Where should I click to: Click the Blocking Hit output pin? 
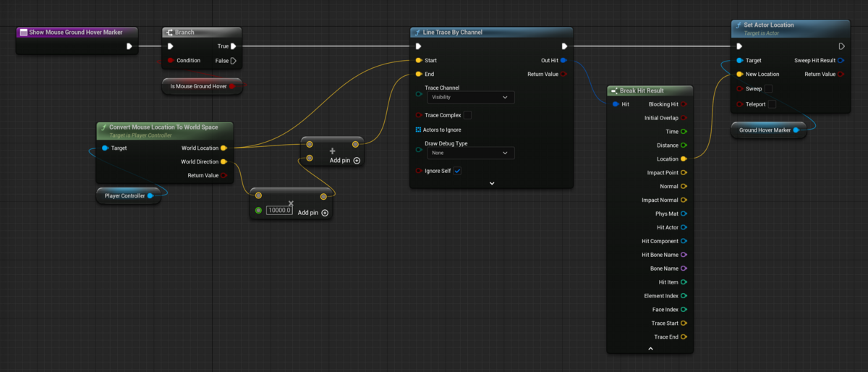tap(684, 104)
